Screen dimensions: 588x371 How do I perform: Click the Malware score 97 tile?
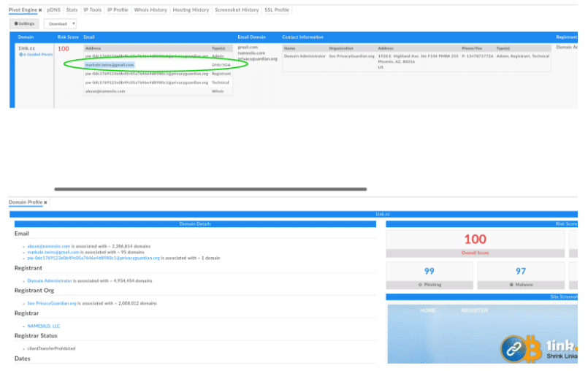tap(521, 276)
